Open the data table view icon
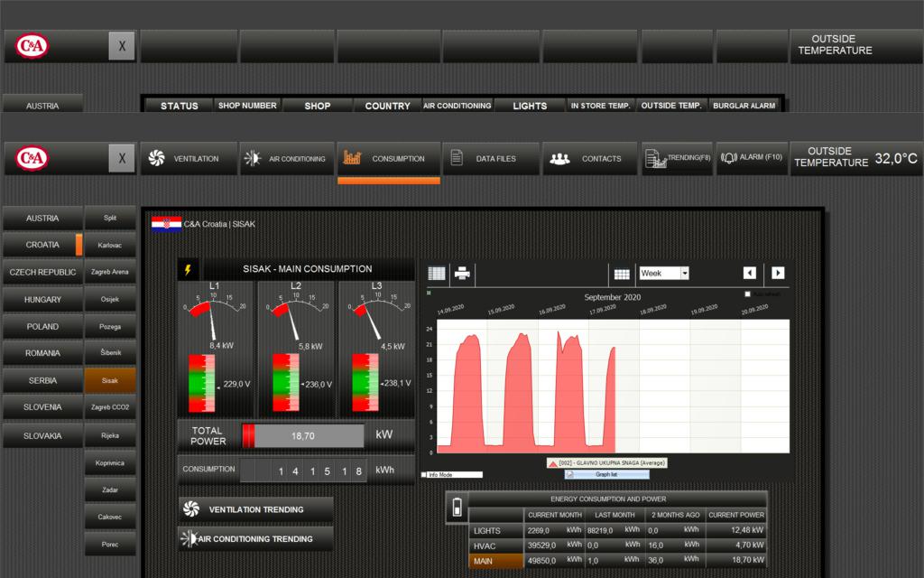This screenshot has height=578, width=924. 437,274
